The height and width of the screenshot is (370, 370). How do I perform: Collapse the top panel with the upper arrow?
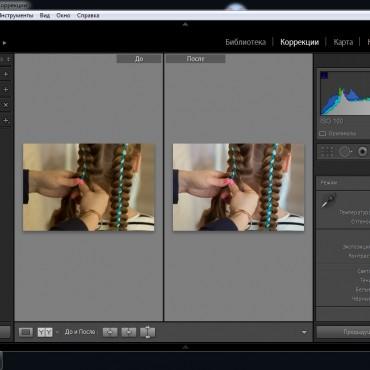pyautogui.click(x=185, y=24)
